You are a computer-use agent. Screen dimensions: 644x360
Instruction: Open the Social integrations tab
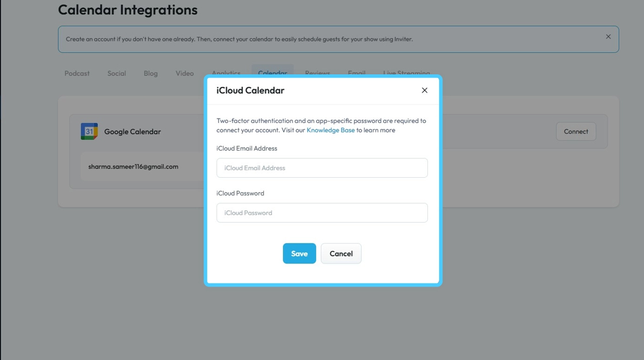117,74
